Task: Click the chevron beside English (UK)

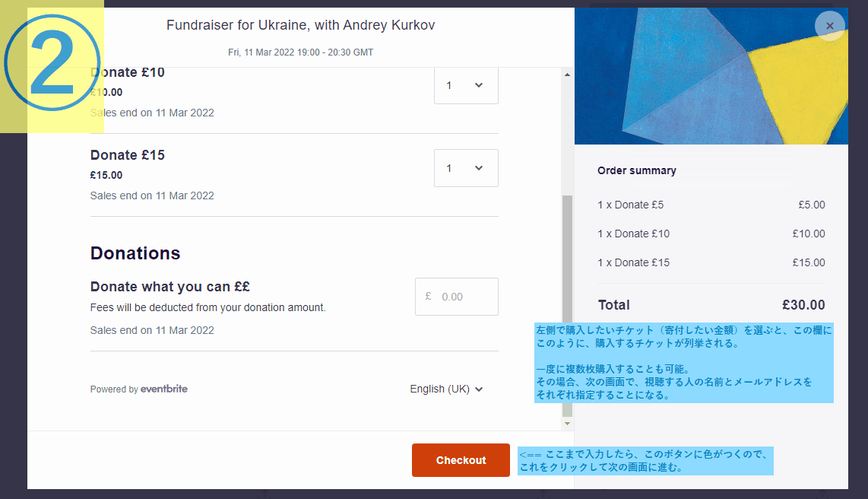Action: pyautogui.click(x=479, y=389)
